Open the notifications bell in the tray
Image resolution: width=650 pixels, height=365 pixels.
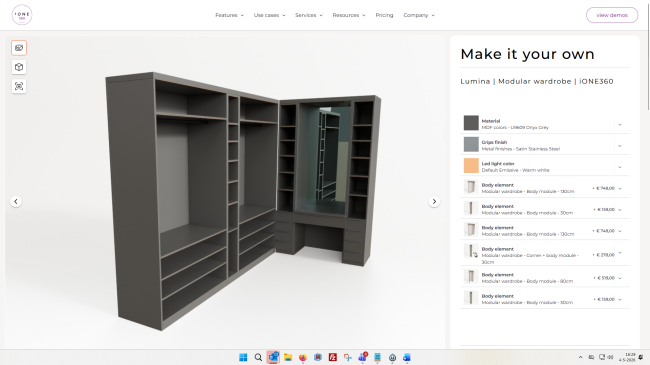tap(641, 357)
